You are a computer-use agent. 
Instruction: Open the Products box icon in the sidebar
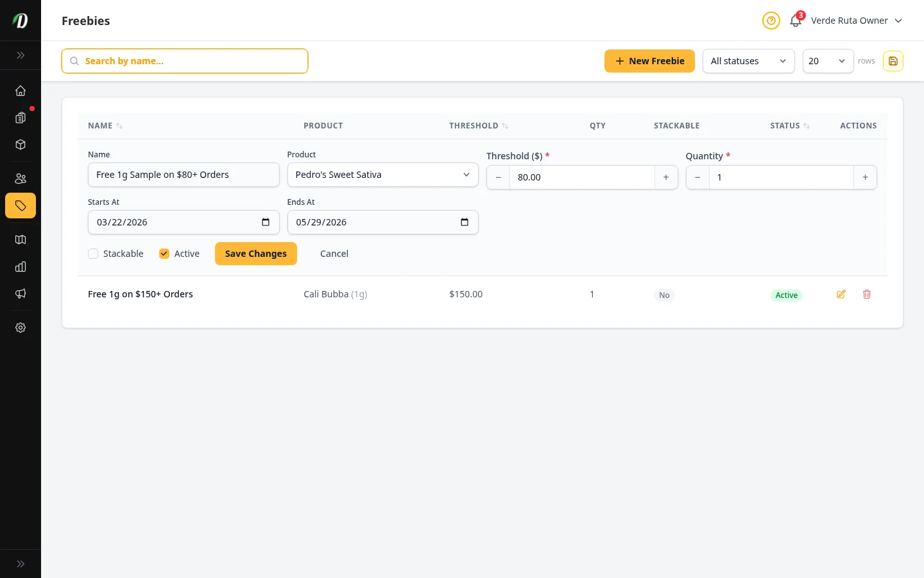click(21, 144)
